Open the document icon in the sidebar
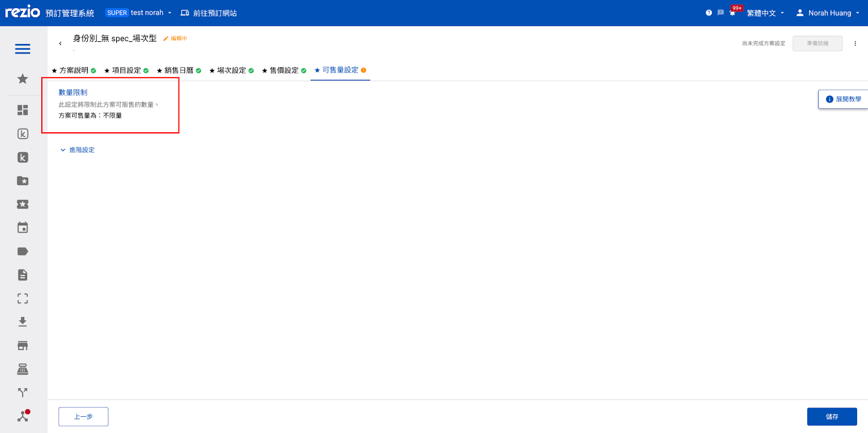 coord(23,275)
